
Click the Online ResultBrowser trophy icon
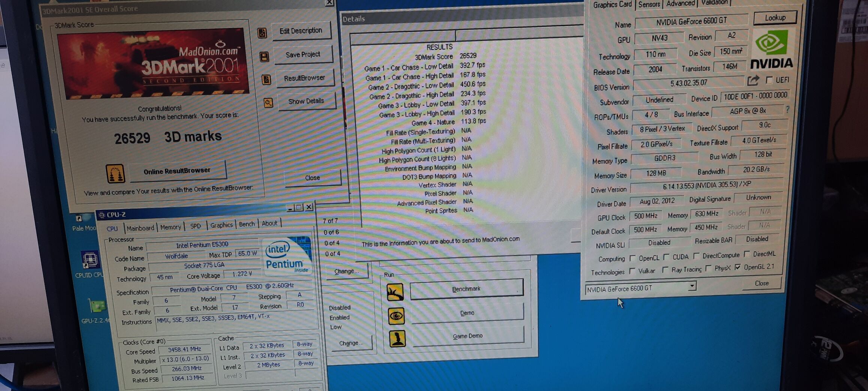[x=115, y=174]
